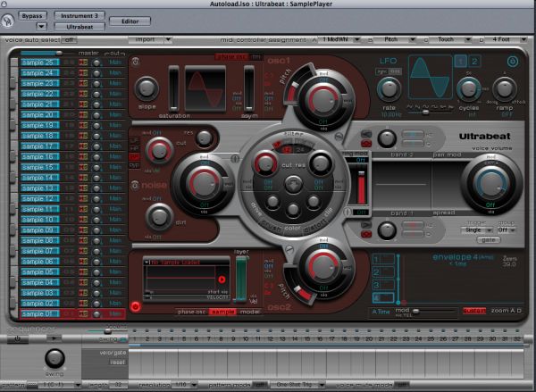Click the EQ band 1 red peak icon

pyautogui.click(x=366, y=234)
